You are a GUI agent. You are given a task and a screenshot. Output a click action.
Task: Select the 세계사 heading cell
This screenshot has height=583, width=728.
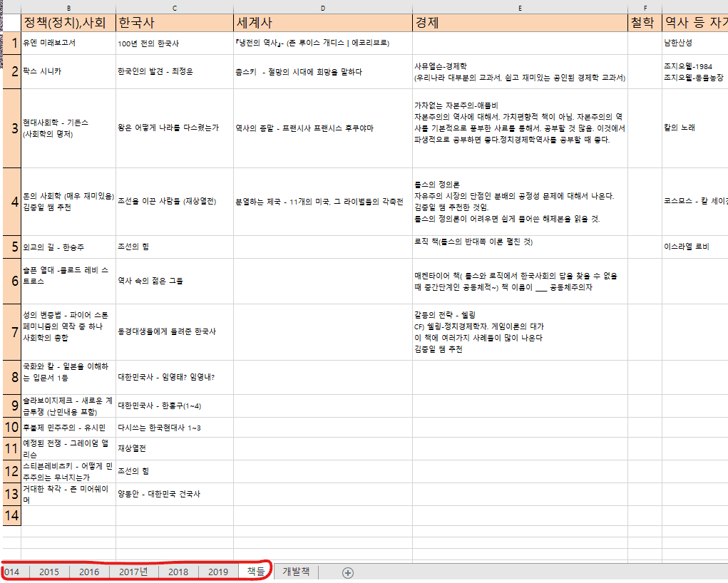(322, 23)
